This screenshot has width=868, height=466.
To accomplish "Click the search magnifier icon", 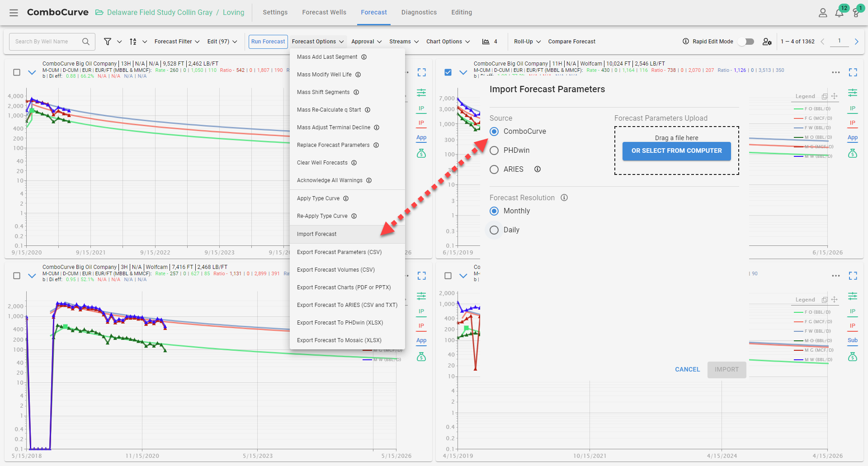I will (86, 42).
